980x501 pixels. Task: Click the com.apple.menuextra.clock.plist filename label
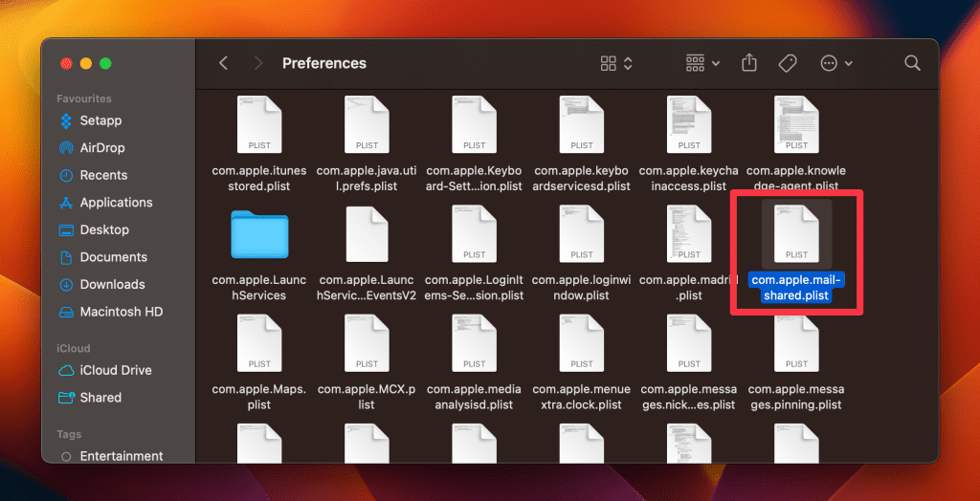[x=582, y=397]
